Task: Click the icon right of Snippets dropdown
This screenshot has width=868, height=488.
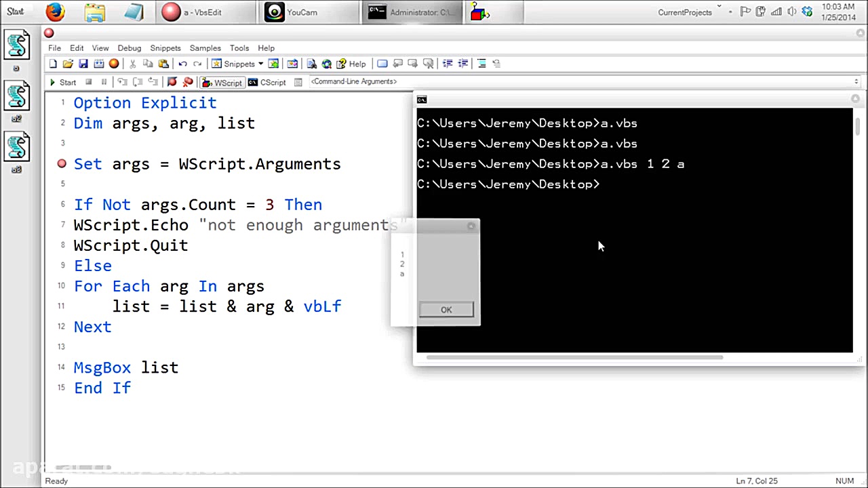Action: 273,64
